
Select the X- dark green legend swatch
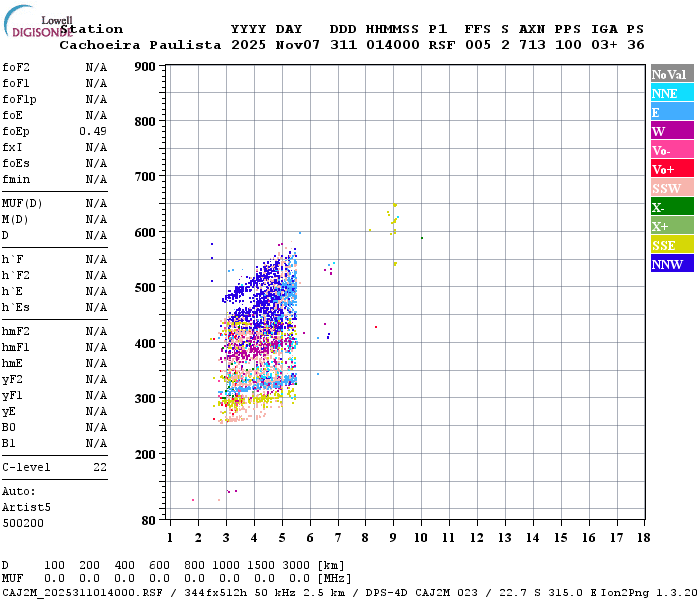(x=672, y=207)
